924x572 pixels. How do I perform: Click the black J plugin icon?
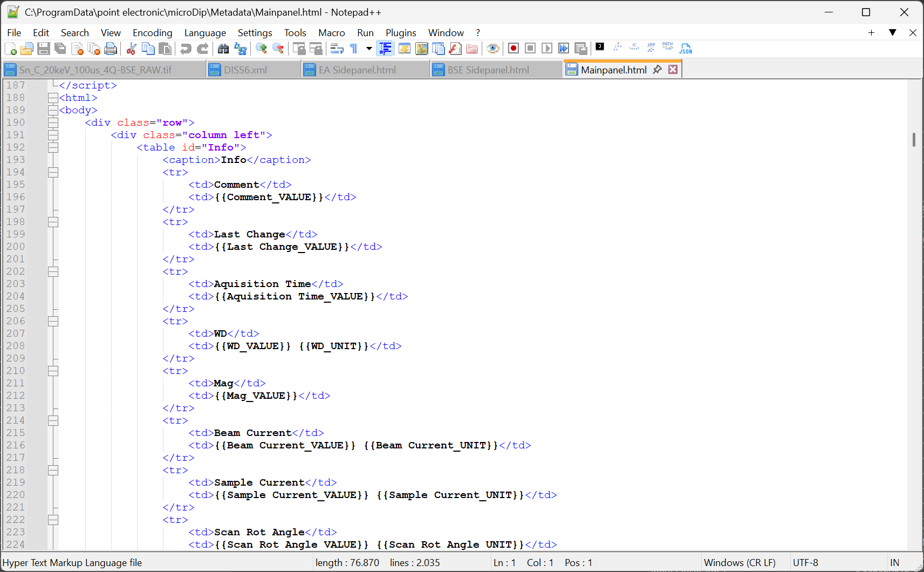pyautogui.click(x=600, y=47)
